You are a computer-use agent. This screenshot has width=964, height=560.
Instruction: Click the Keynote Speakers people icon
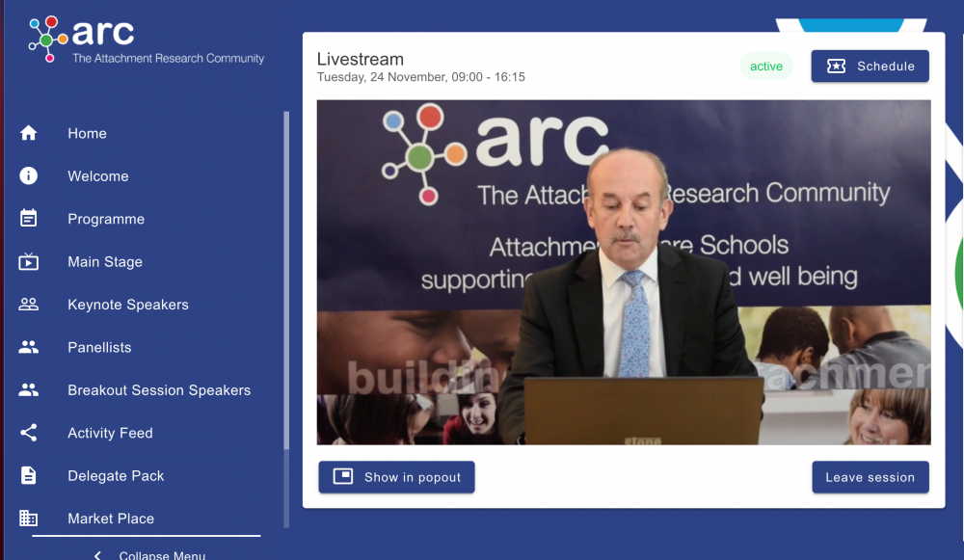(29, 305)
